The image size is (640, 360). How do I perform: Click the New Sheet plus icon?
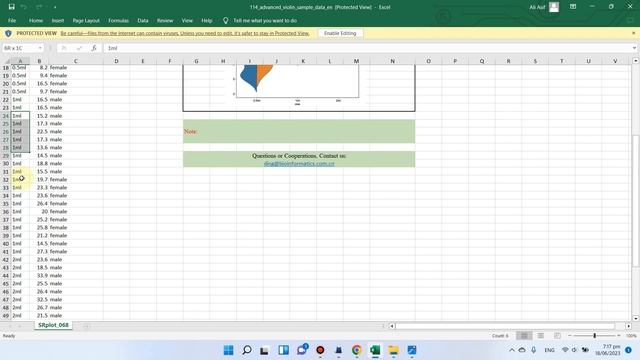click(86, 326)
